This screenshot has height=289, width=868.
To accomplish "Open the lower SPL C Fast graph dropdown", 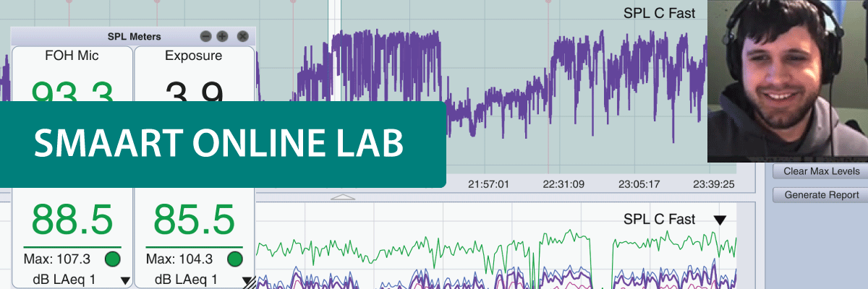I will pos(719,220).
